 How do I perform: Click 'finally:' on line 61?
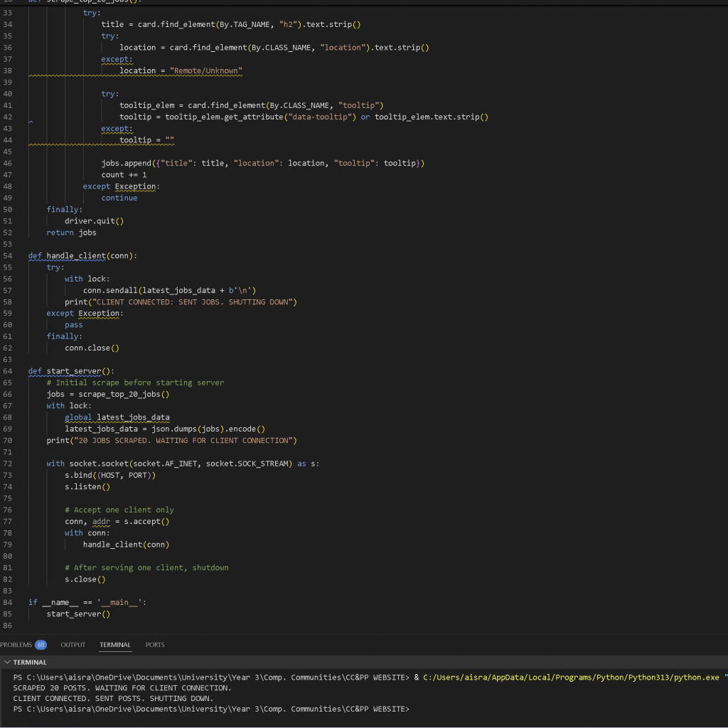(x=65, y=336)
